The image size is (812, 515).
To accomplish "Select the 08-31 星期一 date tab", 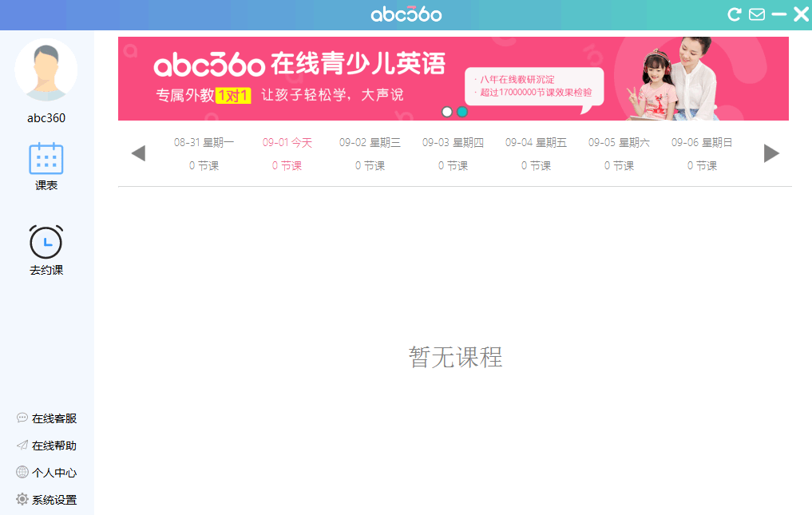I will (x=204, y=154).
